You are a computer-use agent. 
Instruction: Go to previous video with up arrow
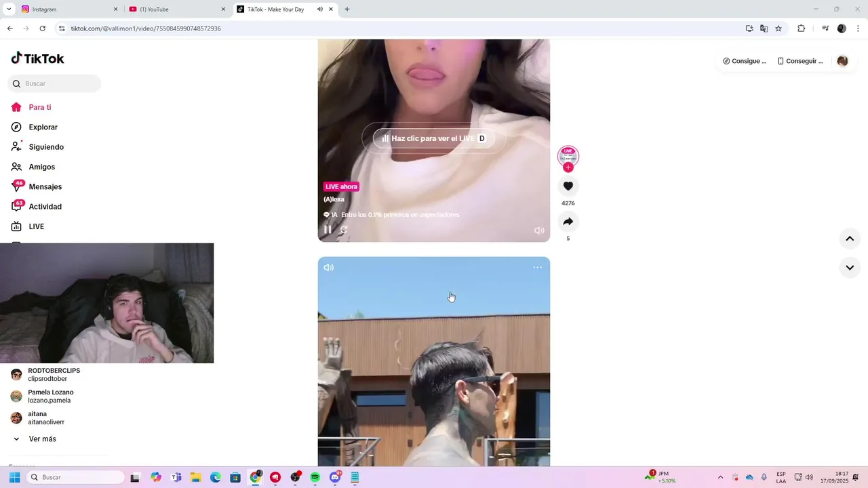(x=850, y=239)
